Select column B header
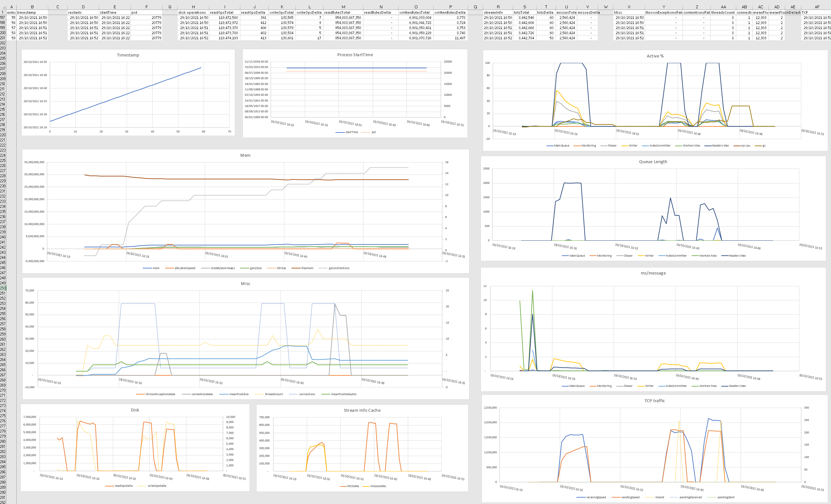 pyautogui.click(x=32, y=7)
